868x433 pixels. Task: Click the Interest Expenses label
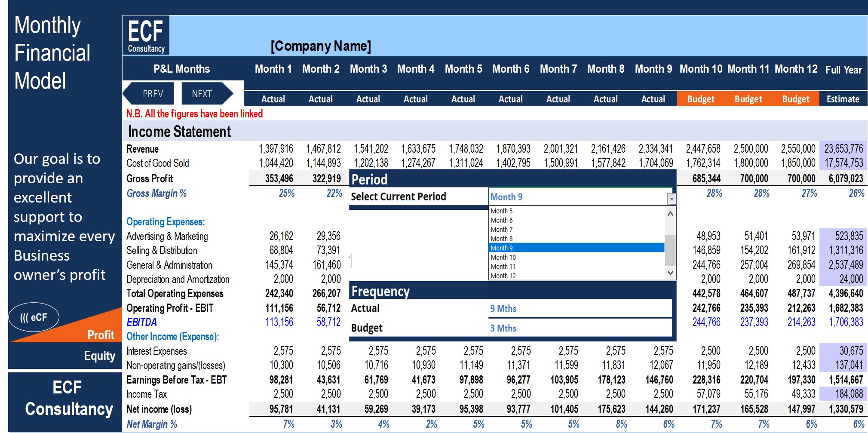point(156,351)
